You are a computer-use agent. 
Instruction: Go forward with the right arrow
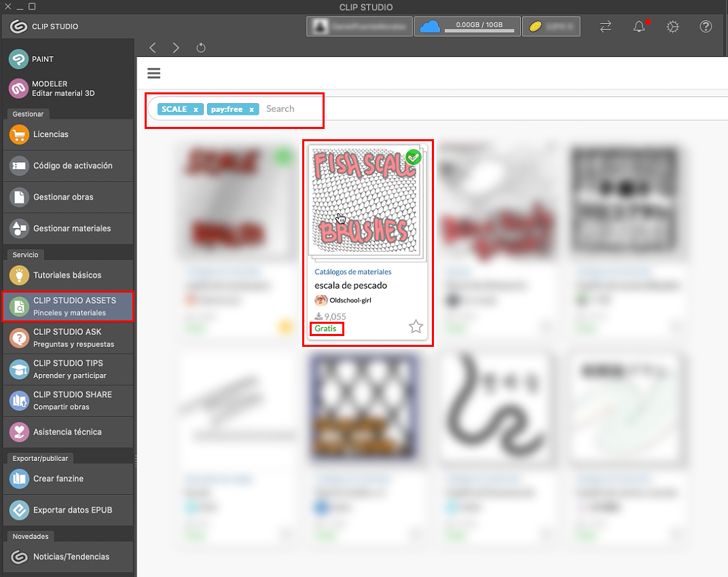click(x=176, y=48)
